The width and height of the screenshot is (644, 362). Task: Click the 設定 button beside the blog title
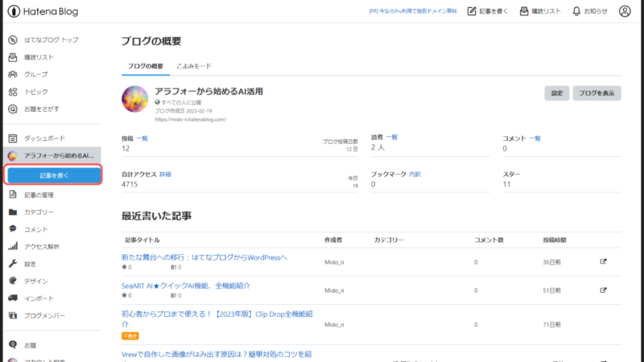557,93
